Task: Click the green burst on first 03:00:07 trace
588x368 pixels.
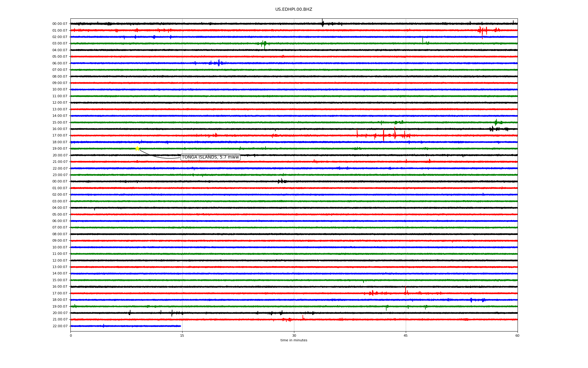Action: [x=264, y=44]
